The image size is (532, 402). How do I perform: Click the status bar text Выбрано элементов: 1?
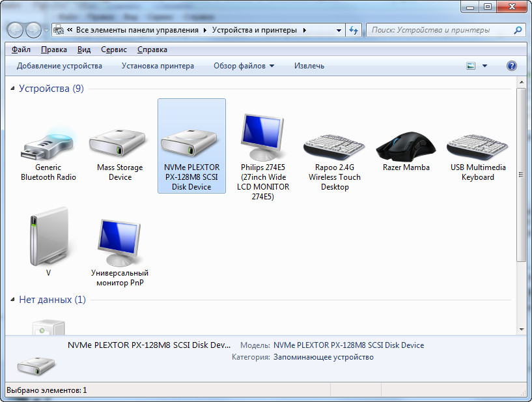tap(46, 390)
